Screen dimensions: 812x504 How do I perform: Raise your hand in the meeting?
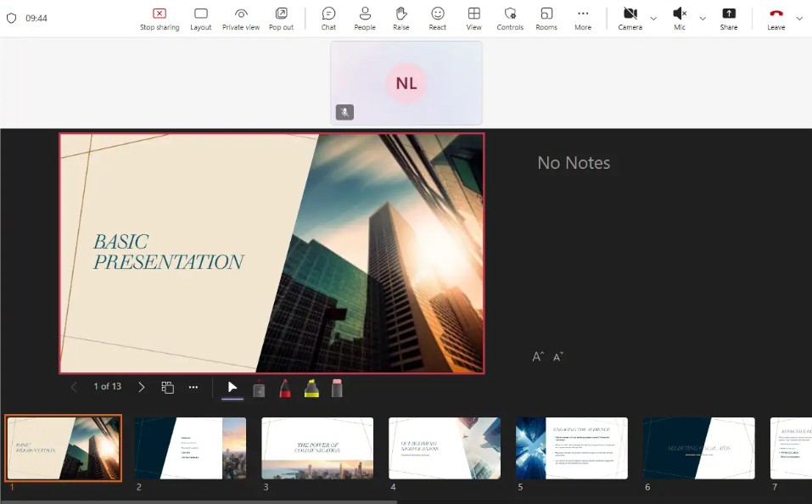[x=401, y=18]
